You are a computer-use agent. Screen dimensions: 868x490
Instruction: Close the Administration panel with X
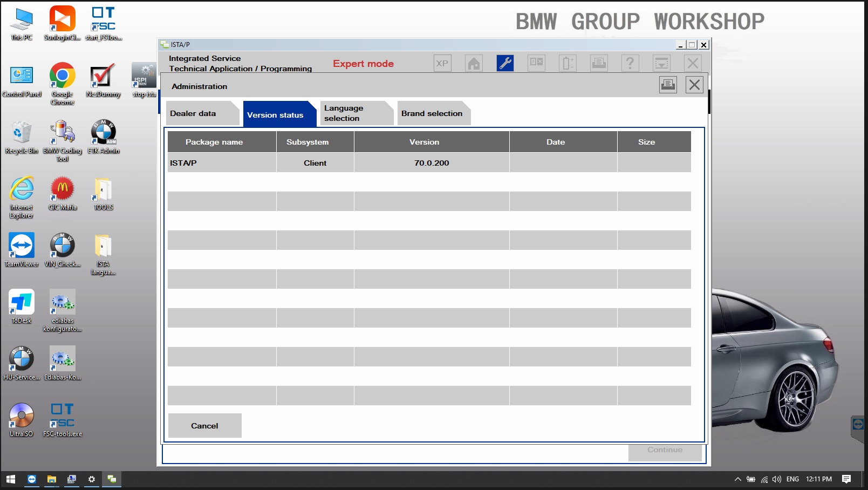coord(694,85)
